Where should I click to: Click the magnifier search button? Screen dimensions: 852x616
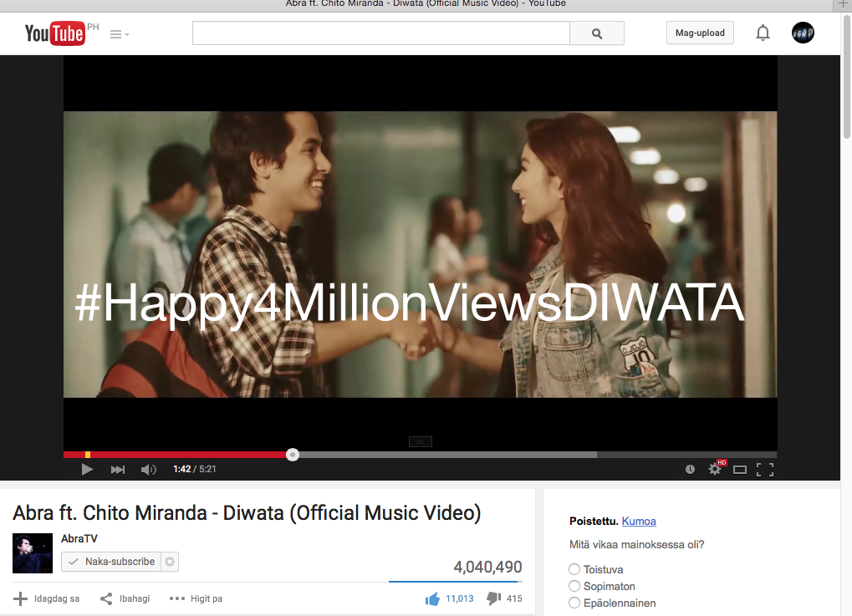click(597, 33)
